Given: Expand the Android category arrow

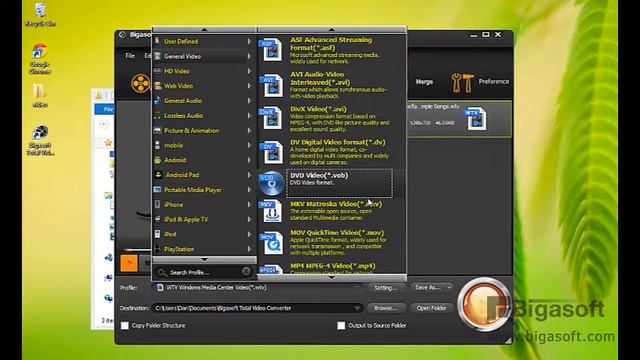Looking at the screenshot, I should (249, 160).
